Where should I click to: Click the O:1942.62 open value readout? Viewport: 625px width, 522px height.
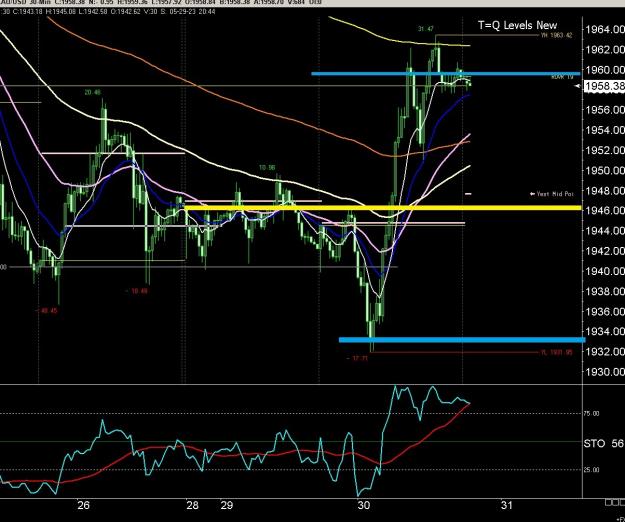coord(125,12)
